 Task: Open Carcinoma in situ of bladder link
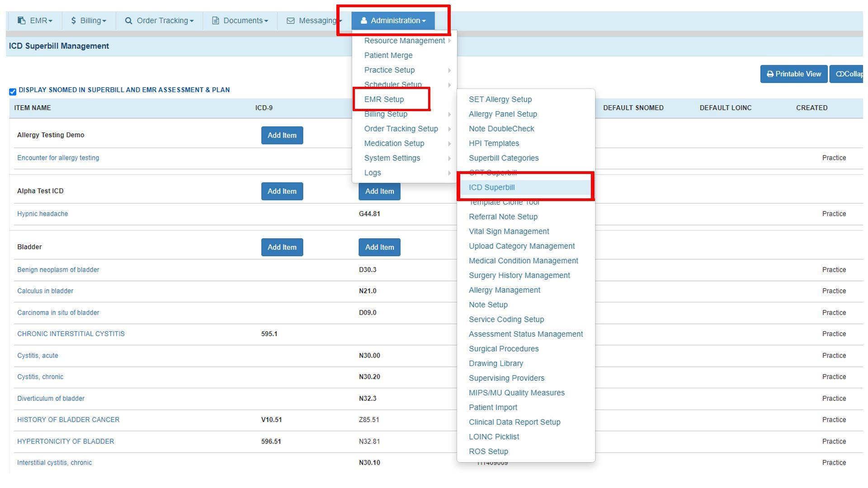pyautogui.click(x=58, y=313)
